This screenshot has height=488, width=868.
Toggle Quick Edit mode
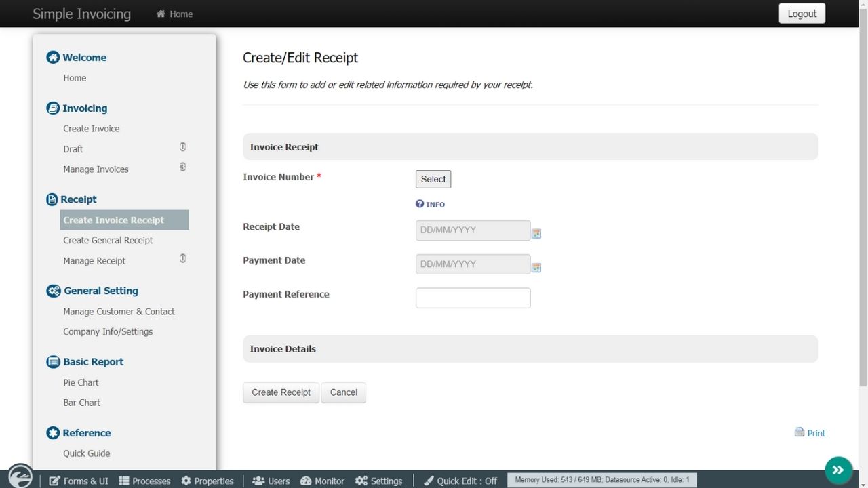pyautogui.click(x=460, y=481)
